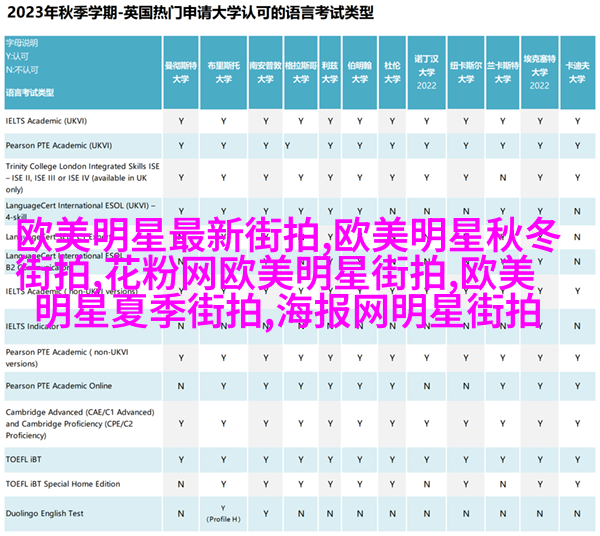Click Trinity College 'Y' under 布里斯托大学
This screenshot has height=536, width=600.
(x=223, y=178)
